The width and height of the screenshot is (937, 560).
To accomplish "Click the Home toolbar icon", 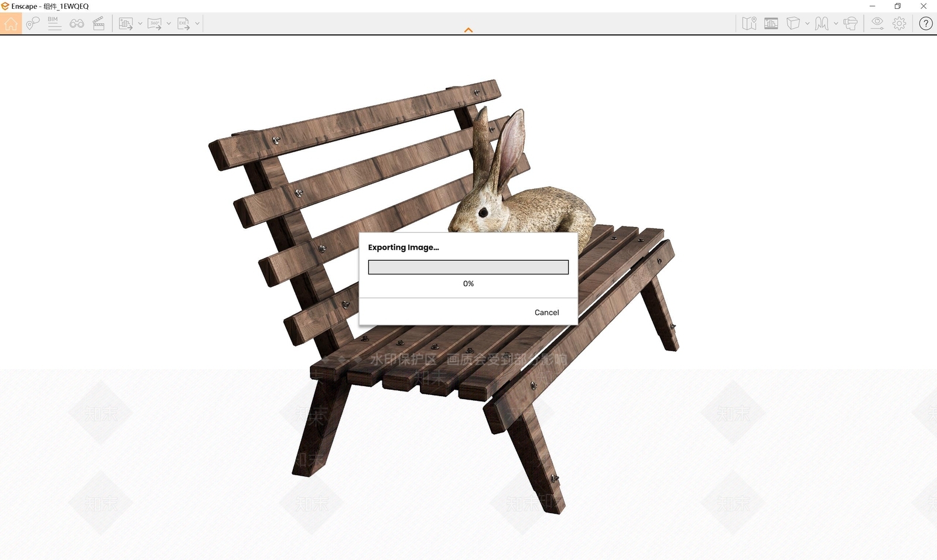I will [11, 23].
